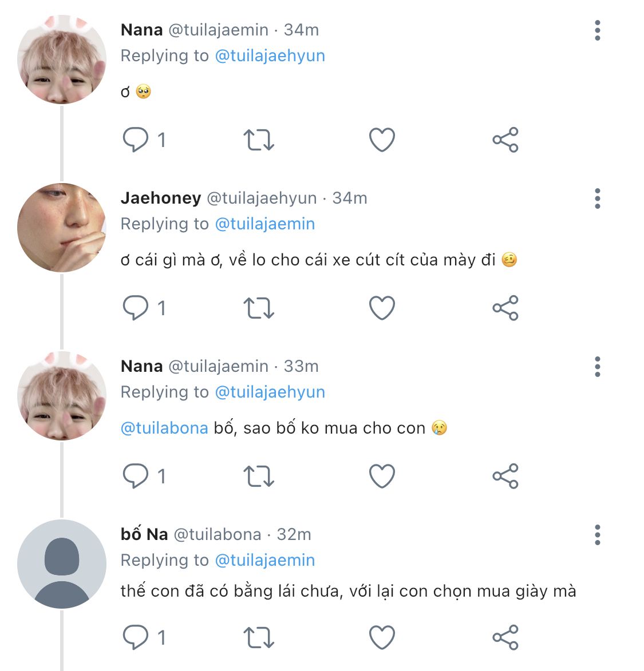Share bố Na's tweet
Viewport: 644px width, 671px height.
tap(505, 637)
